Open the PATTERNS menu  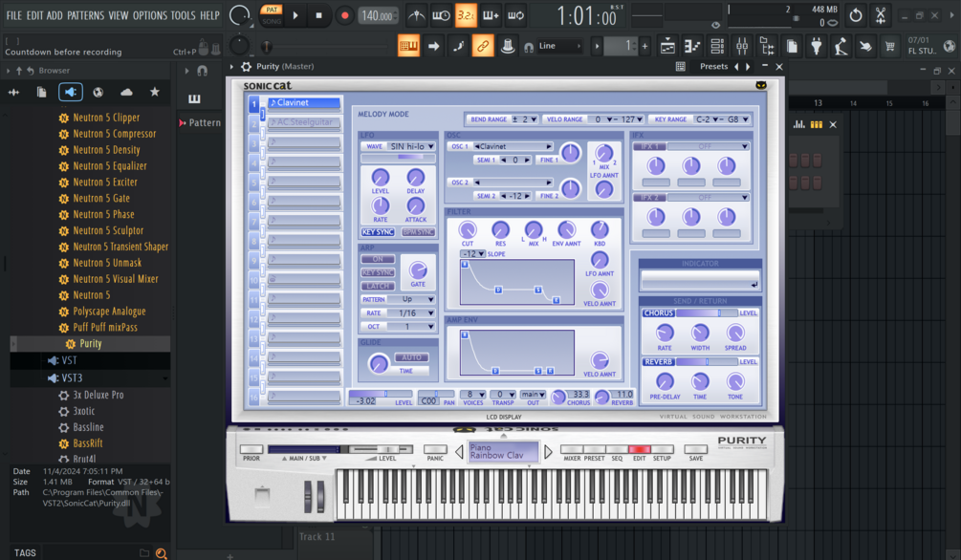pos(85,15)
